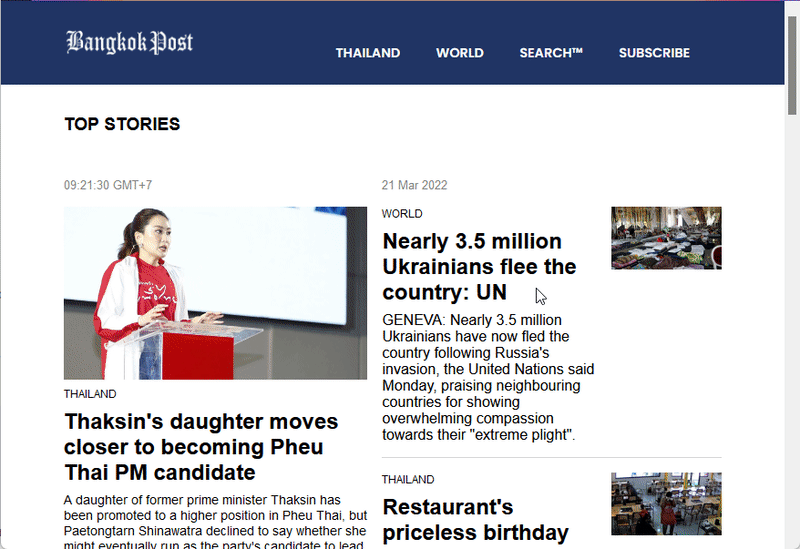The width and height of the screenshot is (800, 549).
Task: Click THAILAND tag above Thaksin's daughter headline
Action: (x=90, y=394)
